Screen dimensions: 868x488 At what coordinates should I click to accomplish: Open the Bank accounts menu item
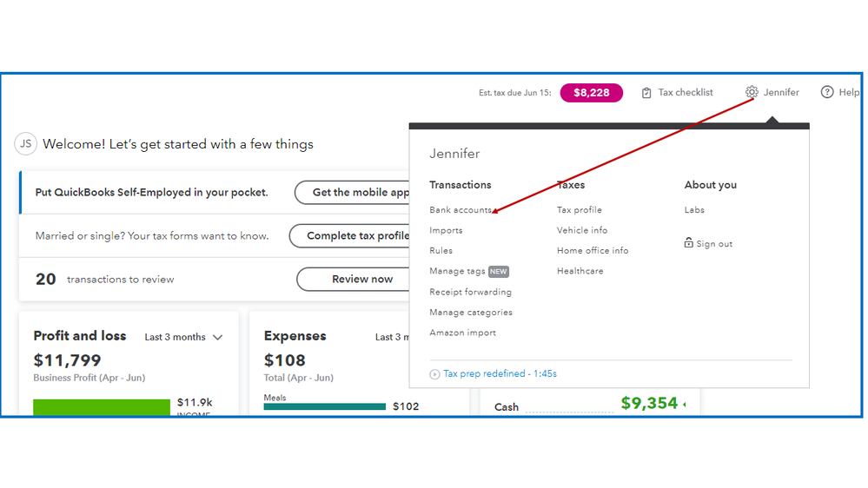[460, 210]
